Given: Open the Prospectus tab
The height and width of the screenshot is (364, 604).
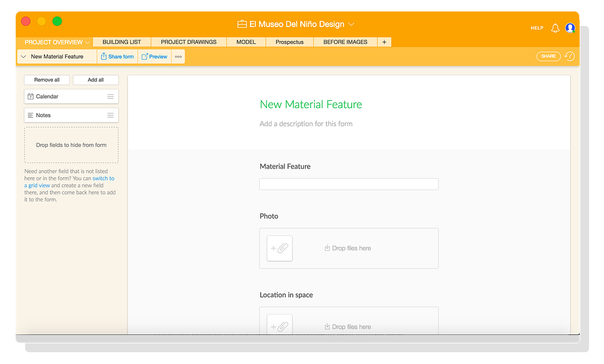Looking at the screenshot, I should click(290, 42).
